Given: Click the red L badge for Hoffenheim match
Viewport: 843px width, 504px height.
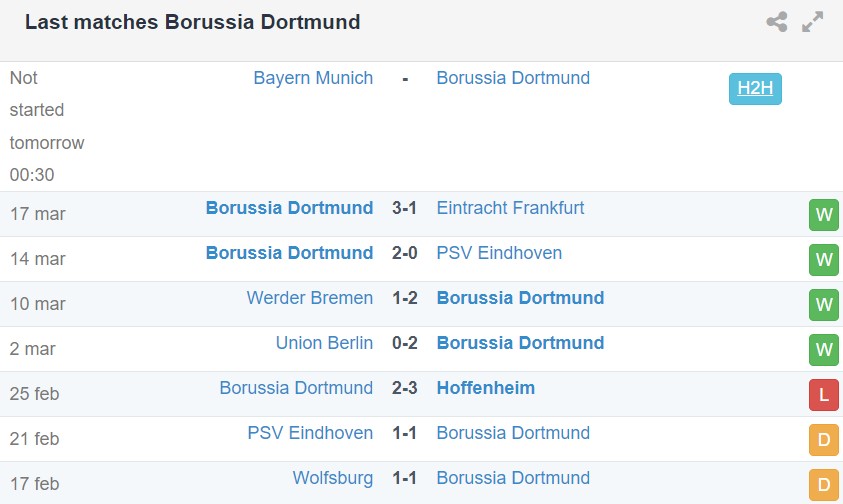Looking at the screenshot, I should [x=824, y=395].
